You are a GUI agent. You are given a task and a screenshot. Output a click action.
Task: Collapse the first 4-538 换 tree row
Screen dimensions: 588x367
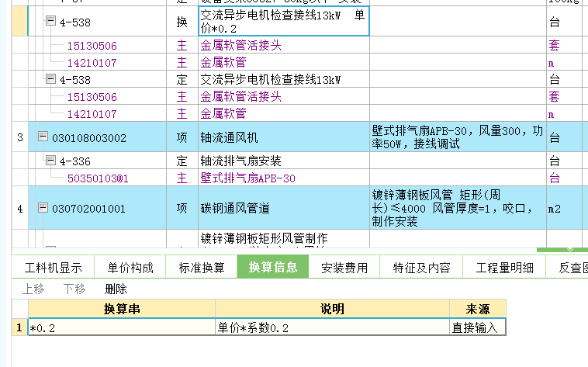click(x=50, y=20)
